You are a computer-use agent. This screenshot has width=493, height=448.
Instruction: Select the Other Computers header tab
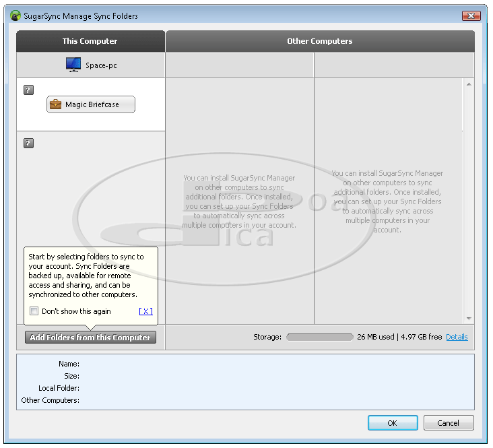[x=320, y=41]
